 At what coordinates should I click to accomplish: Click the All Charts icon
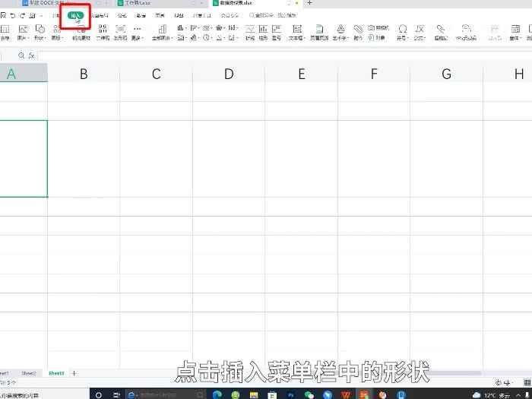(162, 32)
